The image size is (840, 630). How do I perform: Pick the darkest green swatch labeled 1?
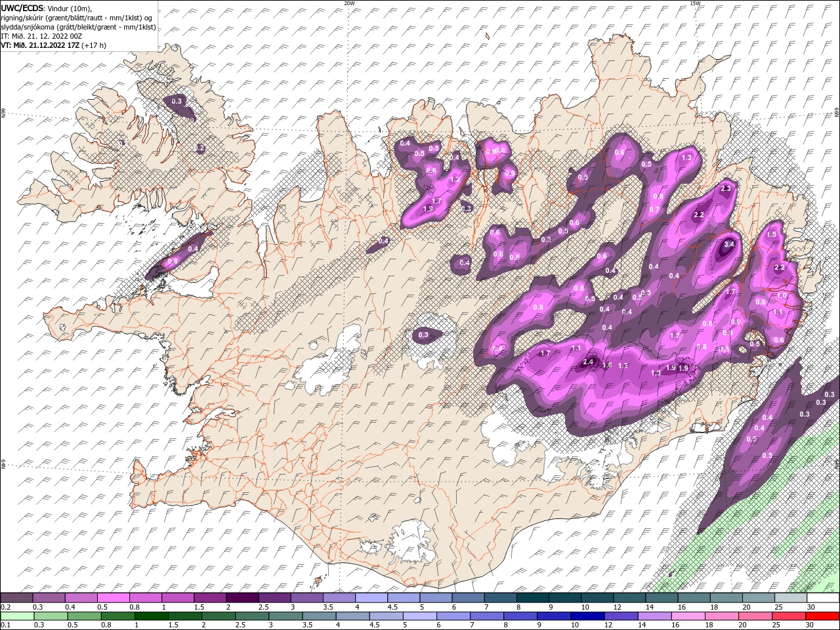point(151,616)
